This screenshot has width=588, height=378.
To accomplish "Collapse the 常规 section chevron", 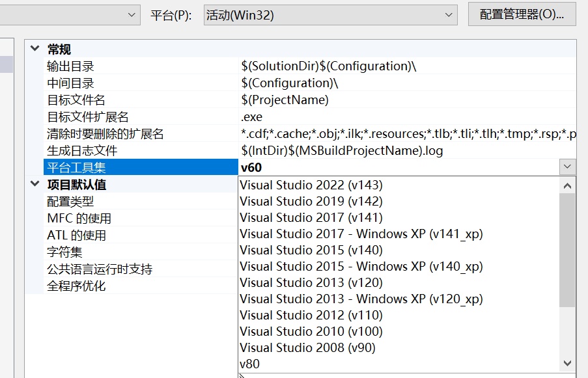I will tap(35, 48).
